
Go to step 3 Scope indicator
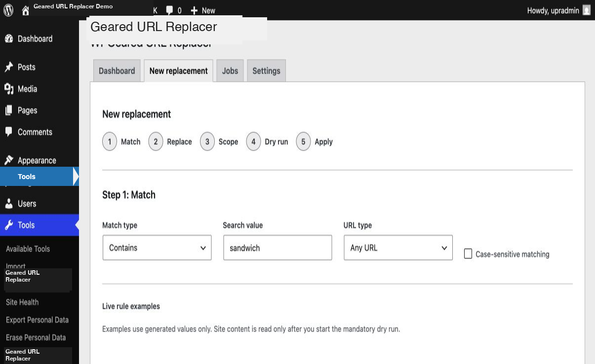[219, 142]
